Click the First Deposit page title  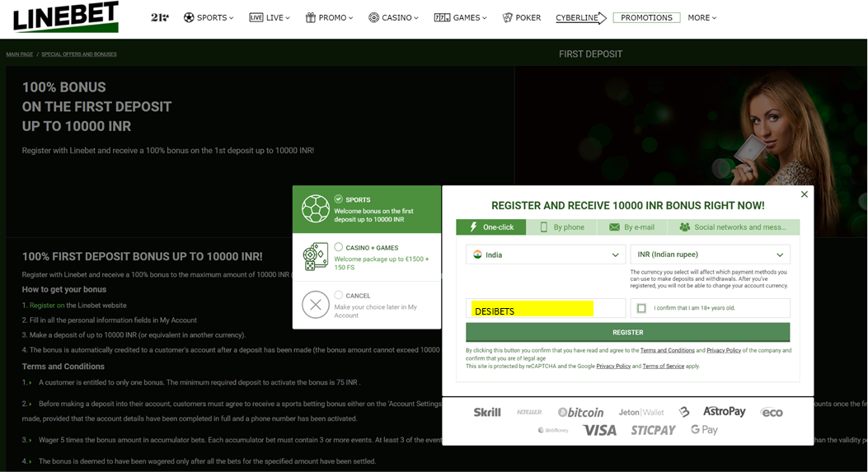[591, 54]
